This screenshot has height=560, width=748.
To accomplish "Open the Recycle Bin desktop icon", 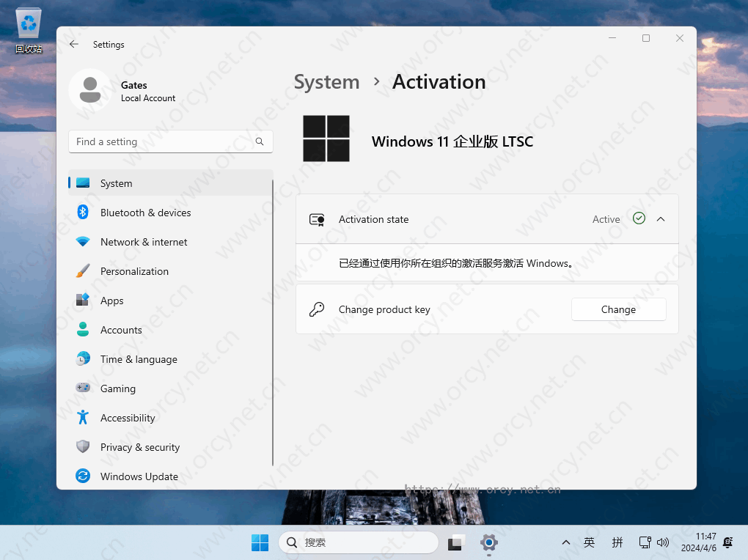I will pos(29,30).
